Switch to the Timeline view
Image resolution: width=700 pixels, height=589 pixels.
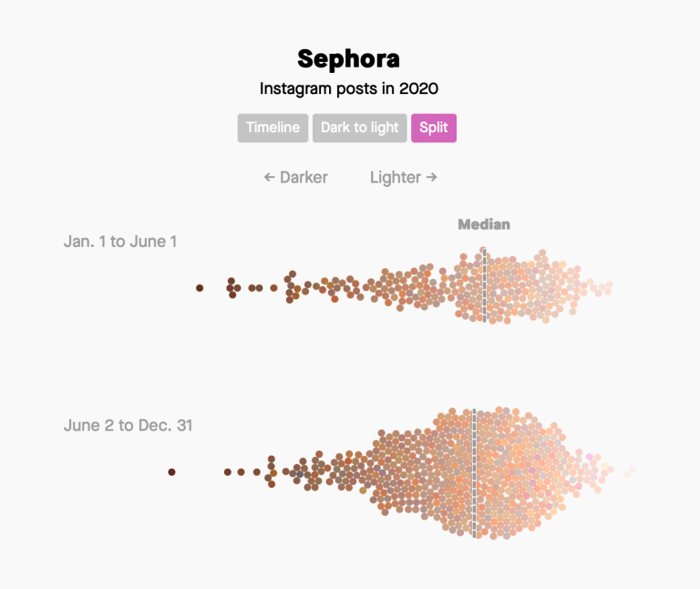point(273,128)
